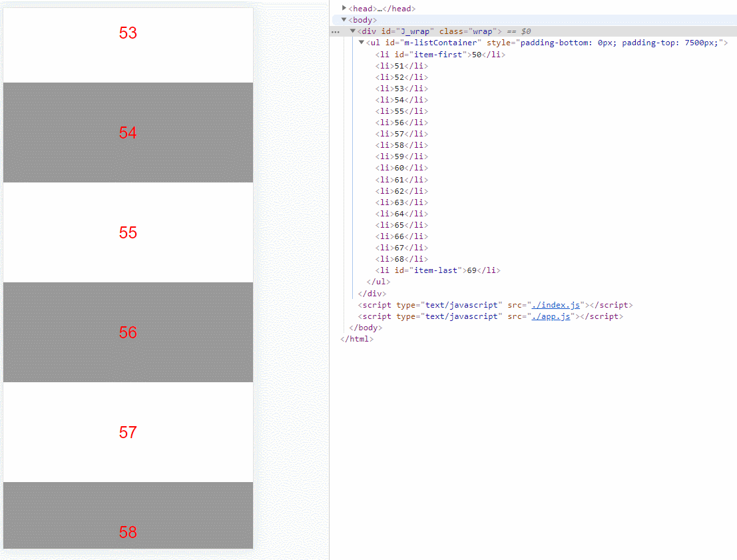Screen dimensions: 737x560
Task: Select the li 68 node
Action: pyautogui.click(x=401, y=258)
